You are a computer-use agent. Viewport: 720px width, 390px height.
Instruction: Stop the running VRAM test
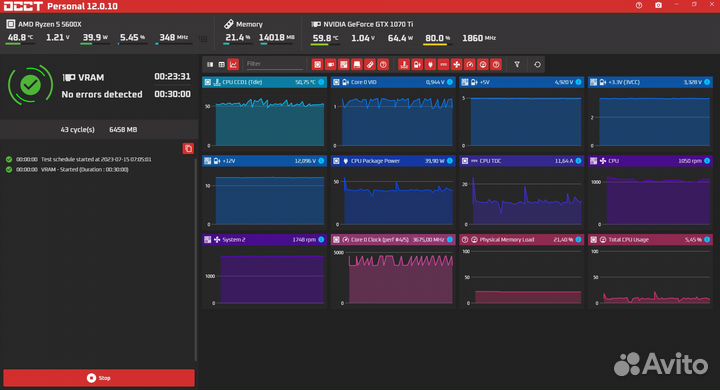click(99, 378)
